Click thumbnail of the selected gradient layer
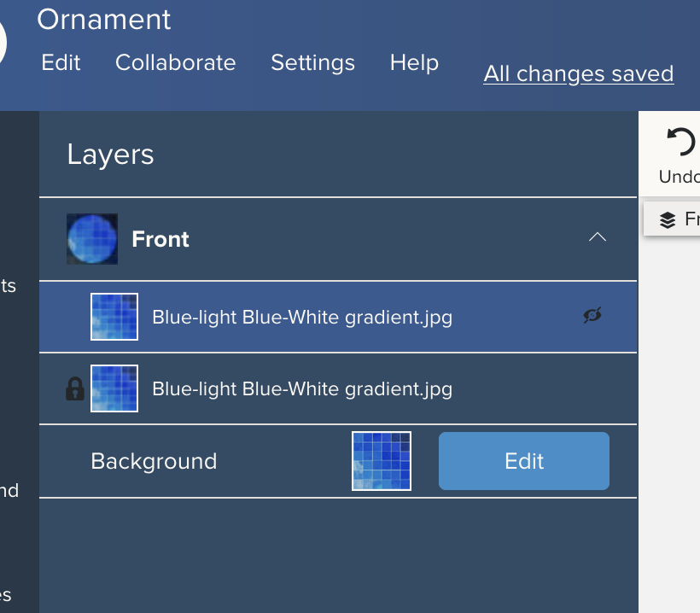 114,317
